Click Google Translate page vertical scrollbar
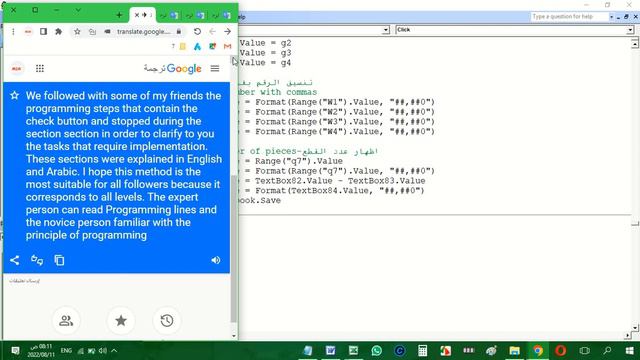 point(233,249)
